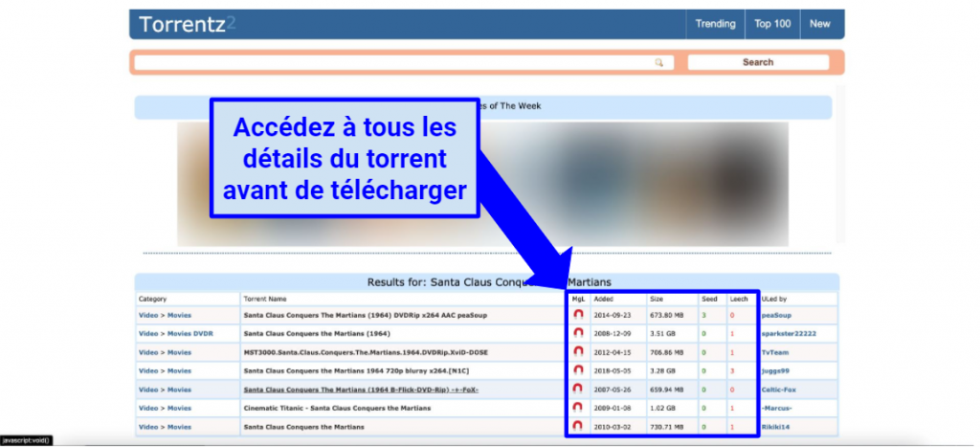Open the torrent title uploaded by Rikiki14

click(303, 427)
